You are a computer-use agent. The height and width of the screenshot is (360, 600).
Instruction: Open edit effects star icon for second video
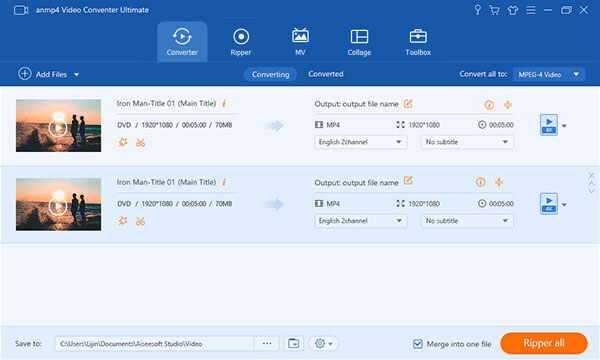click(123, 221)
